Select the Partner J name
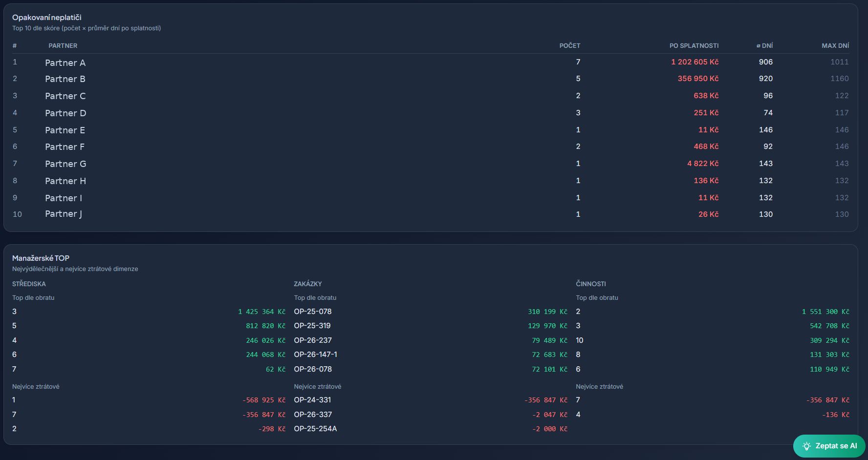The height and width of the screenshot is (460, 868). coord(64,214)
